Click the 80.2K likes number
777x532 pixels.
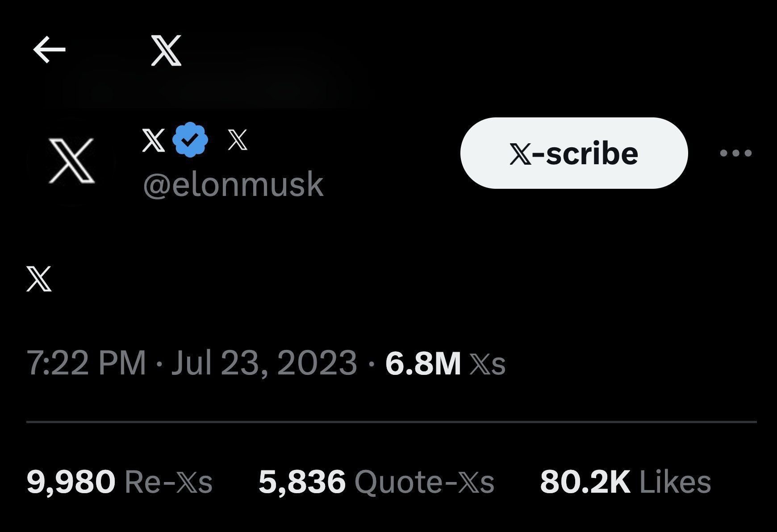[x=585, y=482]
